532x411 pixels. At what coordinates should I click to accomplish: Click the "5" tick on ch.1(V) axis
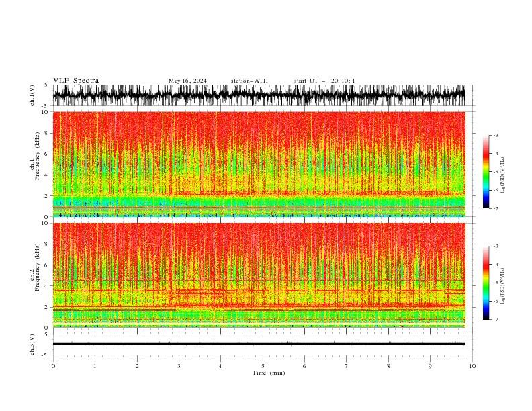46,85
